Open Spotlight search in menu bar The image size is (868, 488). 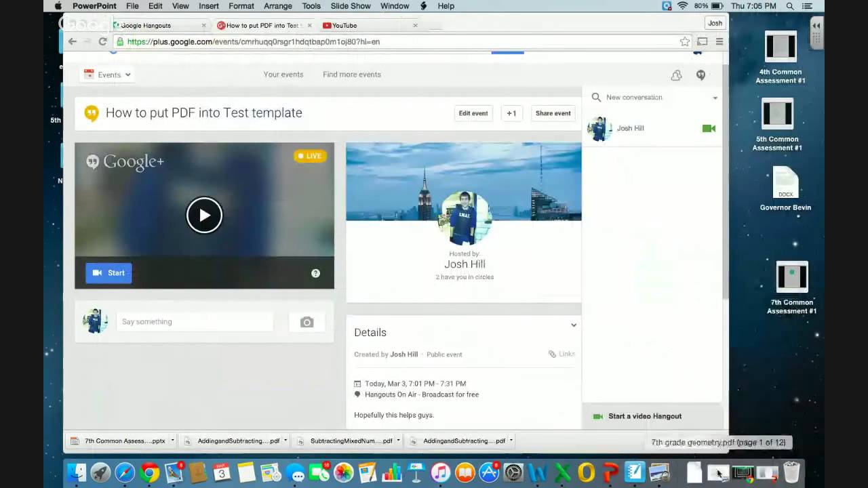coord(790,6)
